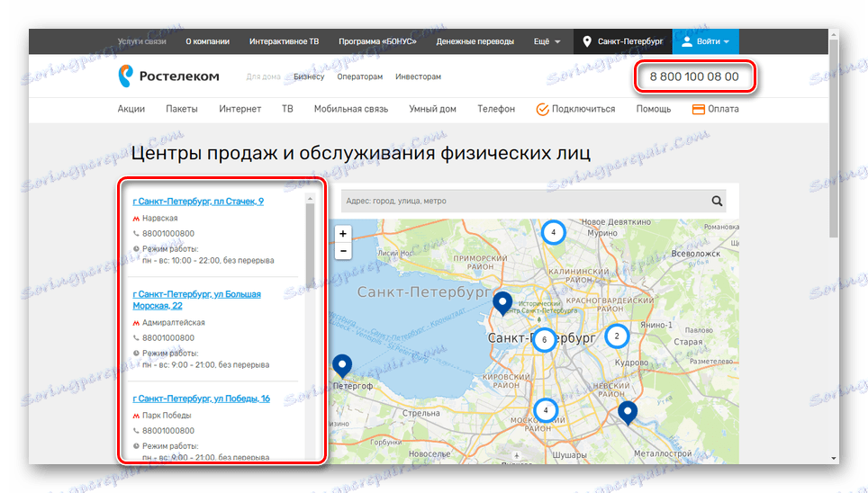The width and height of the screenshot is (868, 493).
Task: Click the Стрельна label on the map
Action: (421, 413)
